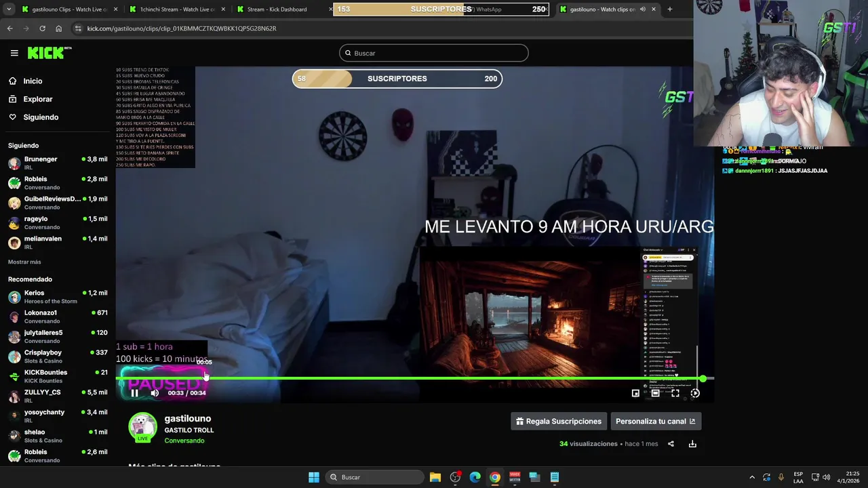Screen dimensions: 868x488
Task: Click the Kick Buscar search field
Action: point(434,53)
